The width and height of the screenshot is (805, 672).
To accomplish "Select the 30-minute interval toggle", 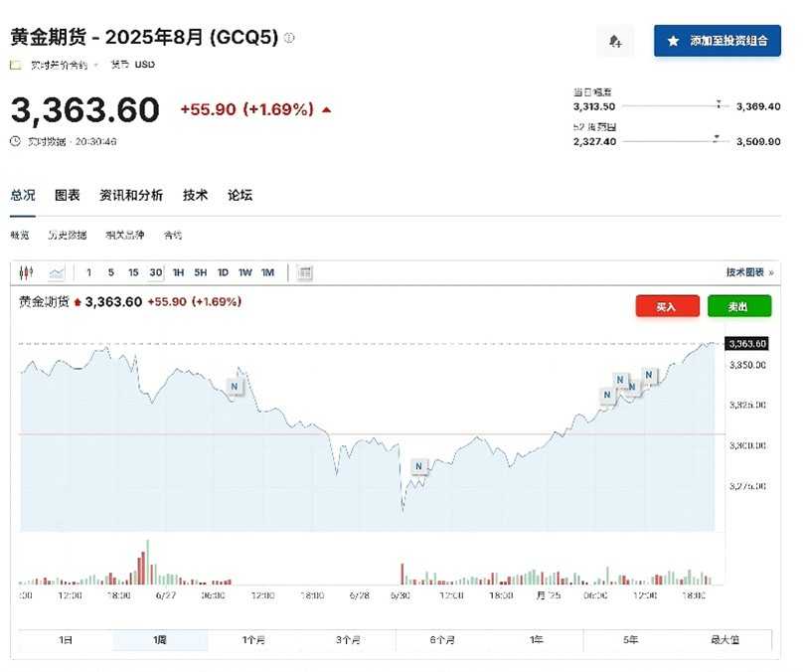I will click(x=156, y=272).
